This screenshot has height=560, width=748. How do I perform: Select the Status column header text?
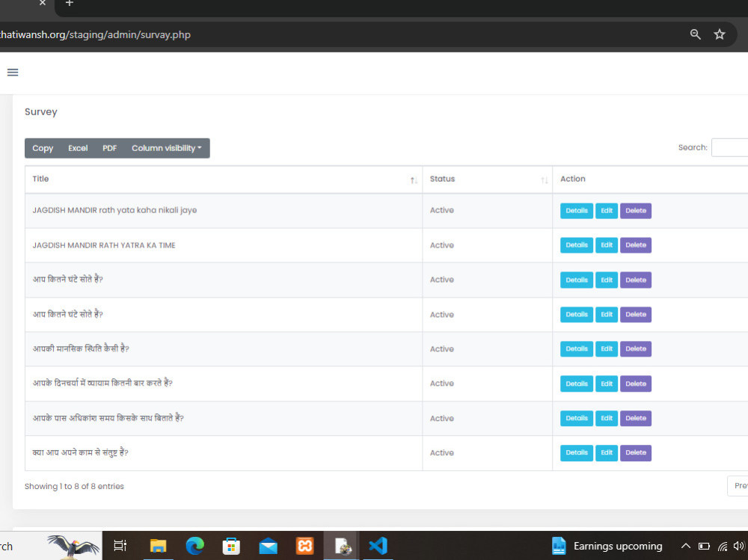coord(442,179)
